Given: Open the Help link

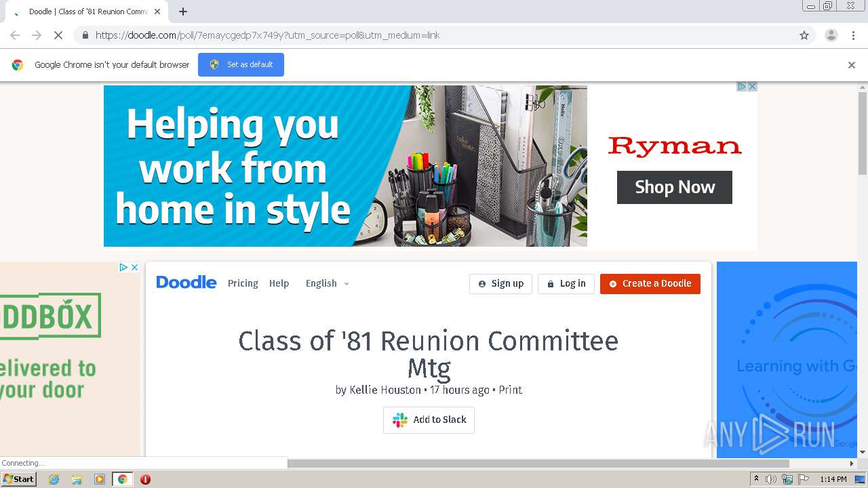Looking at the screenshot, I should (x=279, y=283).
